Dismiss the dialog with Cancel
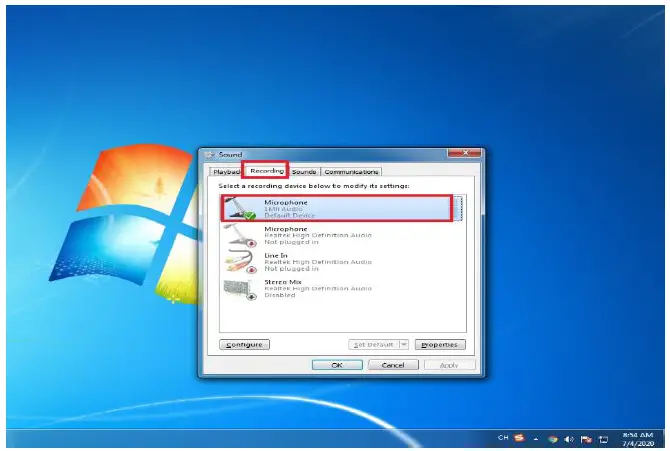Image resolution: width=670 pixels, height=451 pixels. pos(393,365)
